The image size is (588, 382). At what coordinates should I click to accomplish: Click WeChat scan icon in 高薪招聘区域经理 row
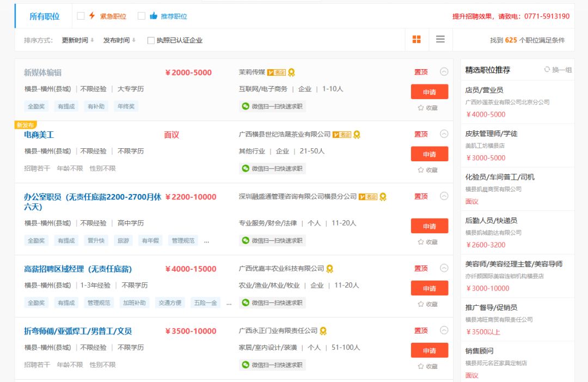pyautogui.click(x=246, y=303)
